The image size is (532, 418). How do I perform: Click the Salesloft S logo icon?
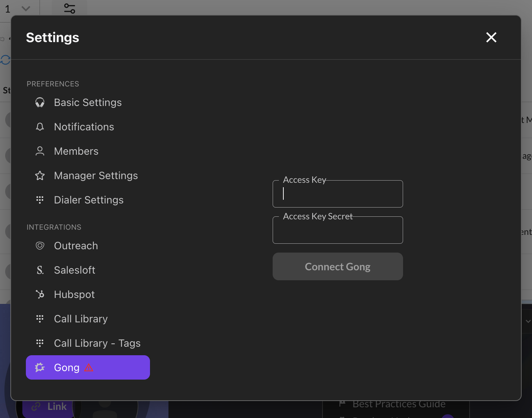pos(40,270)
